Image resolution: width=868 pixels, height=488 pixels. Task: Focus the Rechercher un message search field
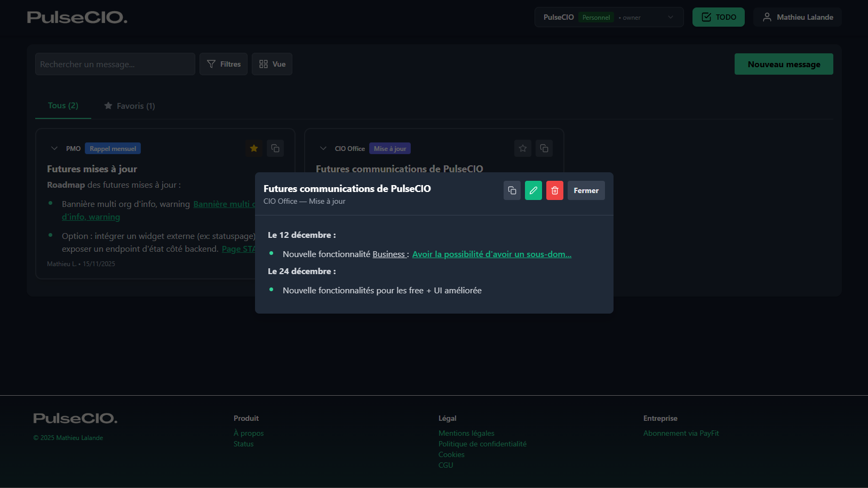point(115,64)
